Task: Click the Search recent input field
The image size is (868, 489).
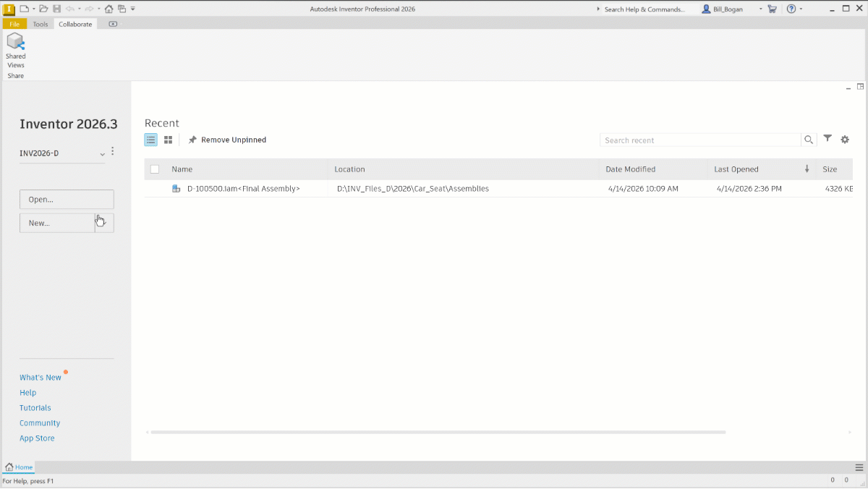Action: (700, 140)
